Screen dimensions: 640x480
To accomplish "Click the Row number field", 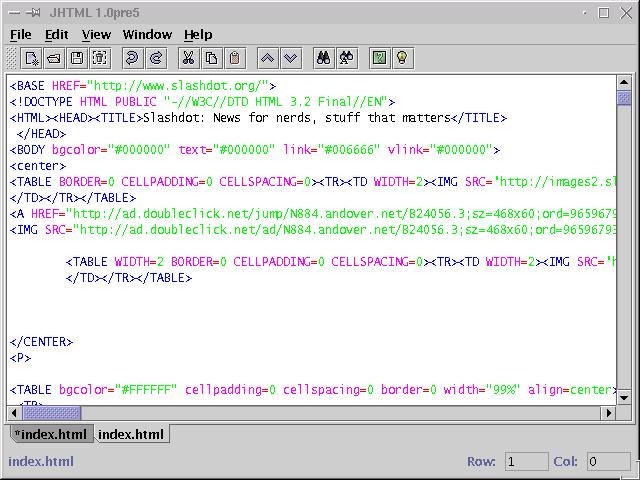I will point(526,461).
